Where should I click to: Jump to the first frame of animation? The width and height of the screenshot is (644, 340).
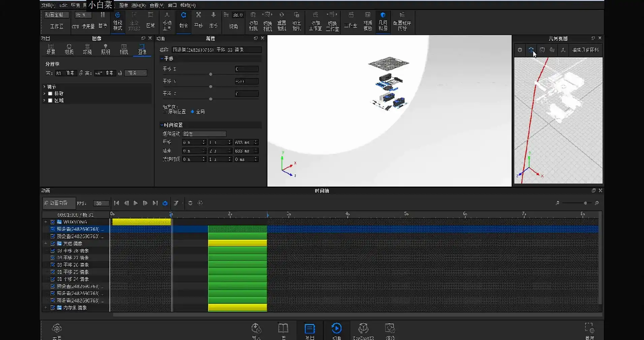click(117, 203)
